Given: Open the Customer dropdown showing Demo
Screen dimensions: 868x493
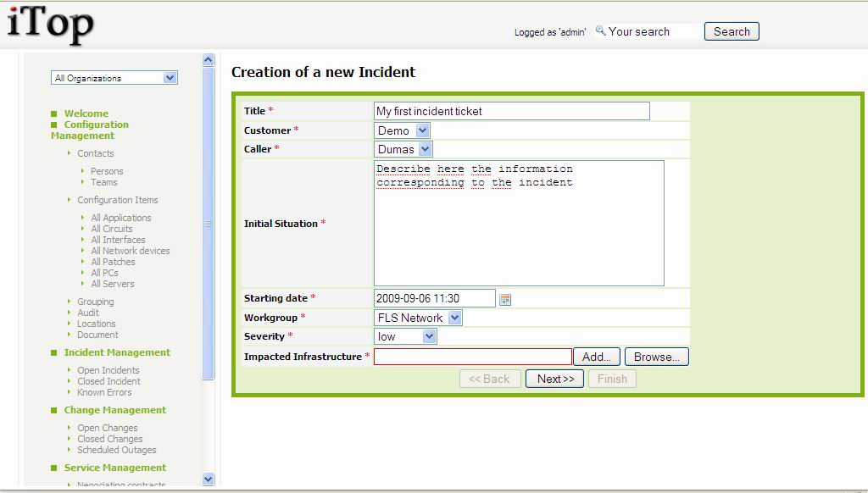Looking at the screenshot, I should (402, 130).
